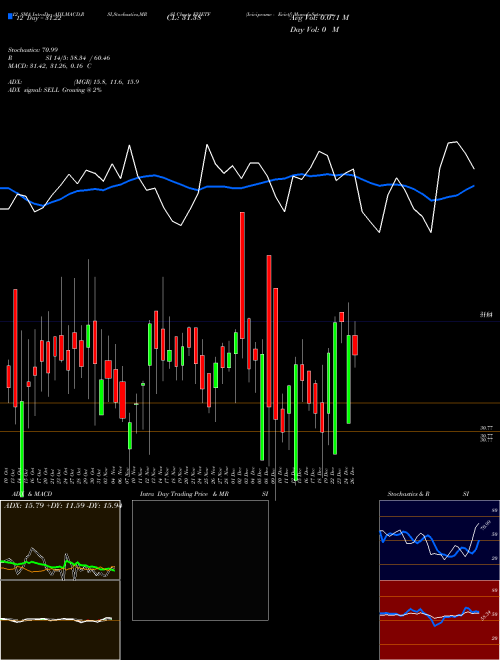Open the ADX indicator mini chart
The height and width of the screenshot is (660, 500).
[60, 540]
